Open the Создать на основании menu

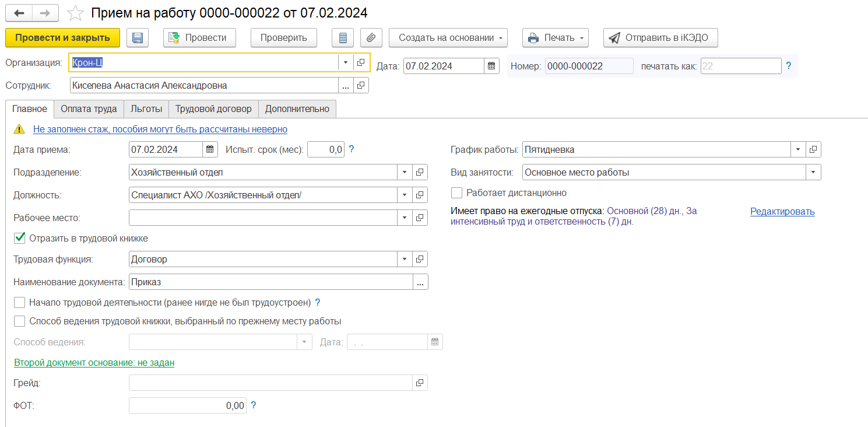pyautogui.click(x=448, y=38)
